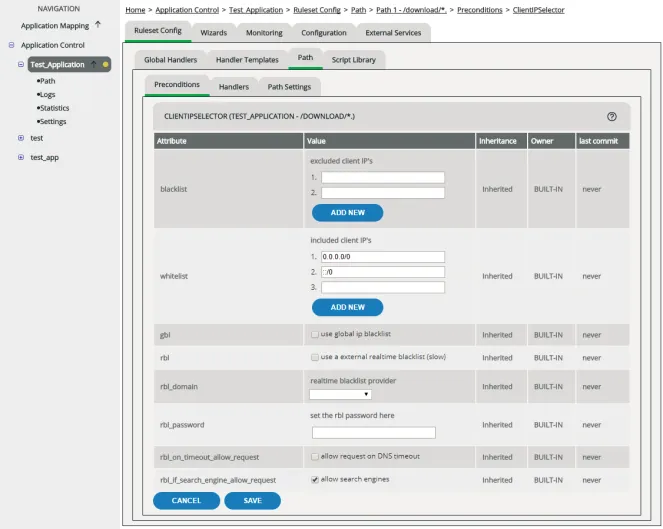Enable external realtime blacklist checkbox
The height and width of the screenshot is (529, 663).
pos(315,357)
